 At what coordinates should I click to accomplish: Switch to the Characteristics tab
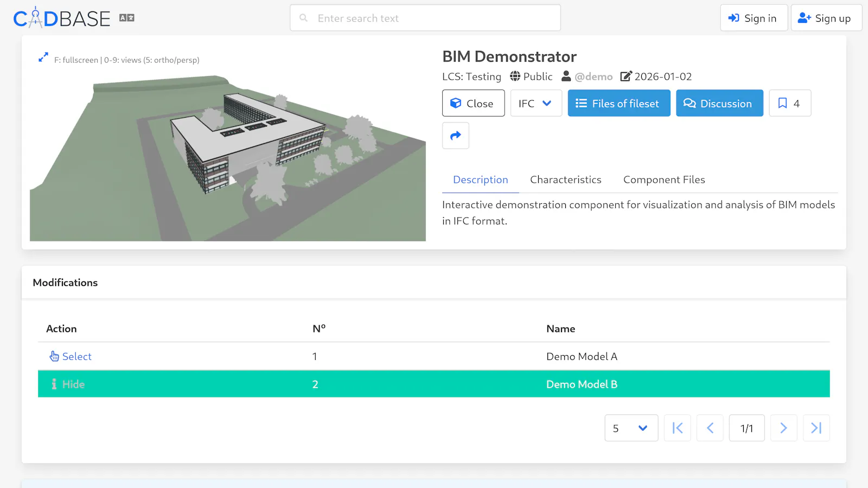click(x=566, y=179)
